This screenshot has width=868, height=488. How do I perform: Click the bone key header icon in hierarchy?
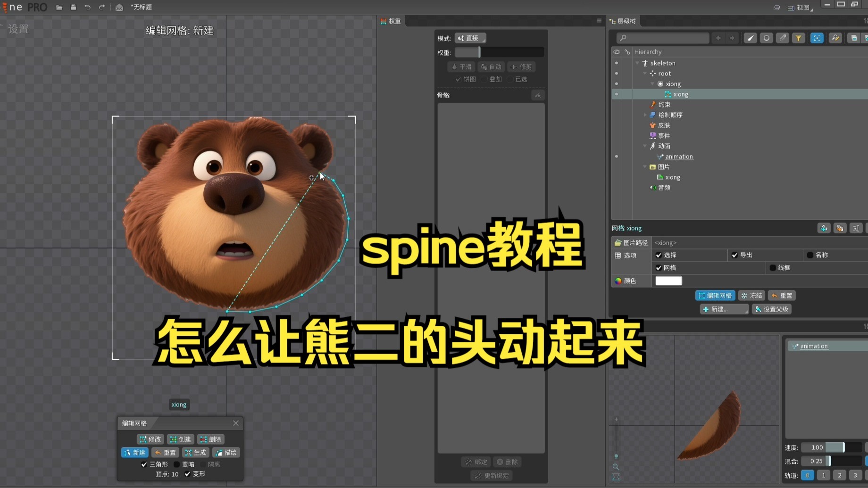point(627,52)
